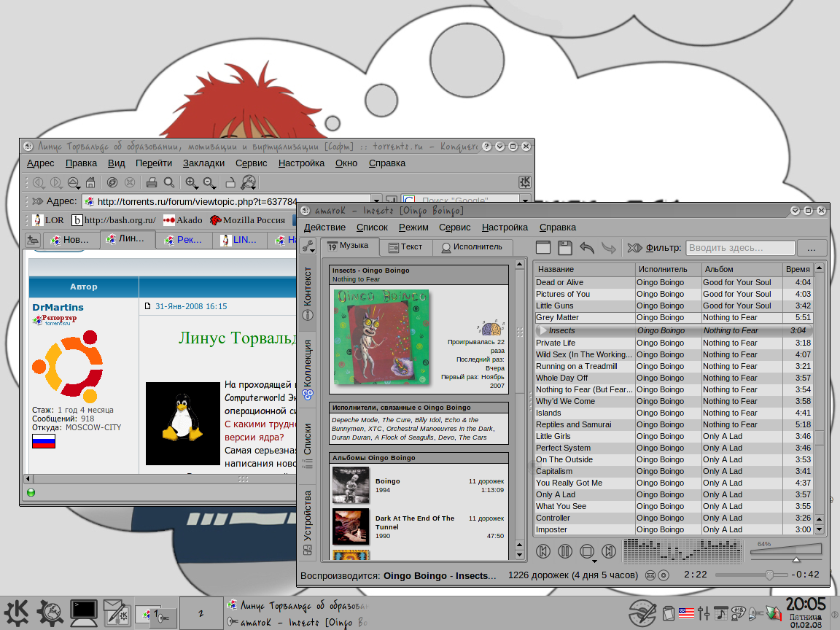Click the Oingo Boingo album cover thumbnail

click(382, 337)
